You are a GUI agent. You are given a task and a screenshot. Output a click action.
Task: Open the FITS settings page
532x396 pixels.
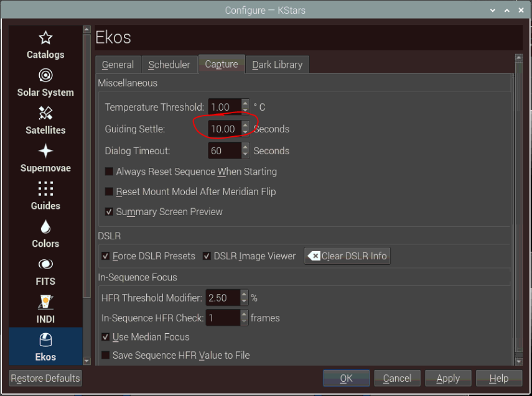45,272
